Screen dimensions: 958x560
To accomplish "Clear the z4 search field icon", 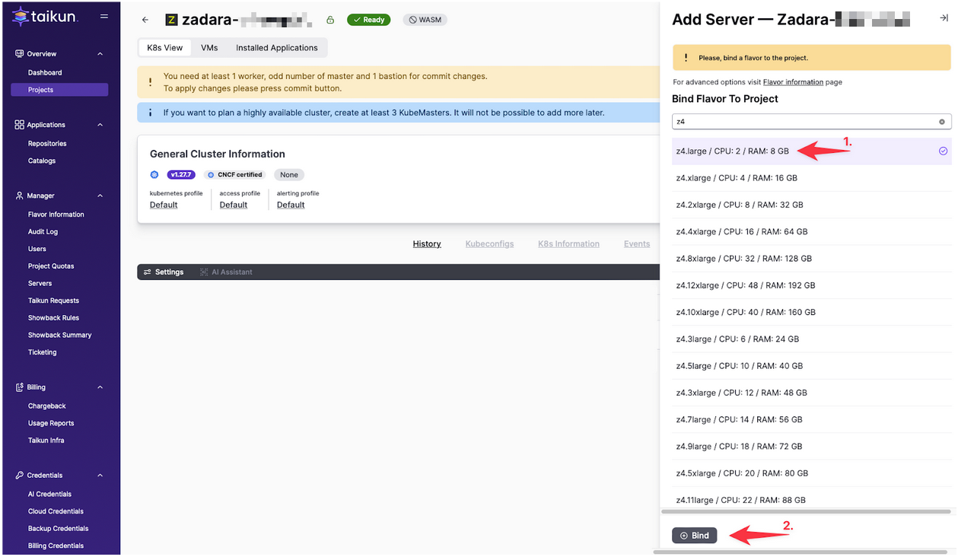I will (941, 122).
